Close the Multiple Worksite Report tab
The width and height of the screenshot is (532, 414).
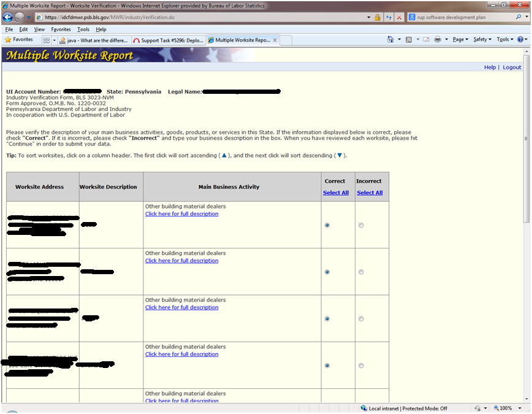pyautogui.click(x=275, y=40)
